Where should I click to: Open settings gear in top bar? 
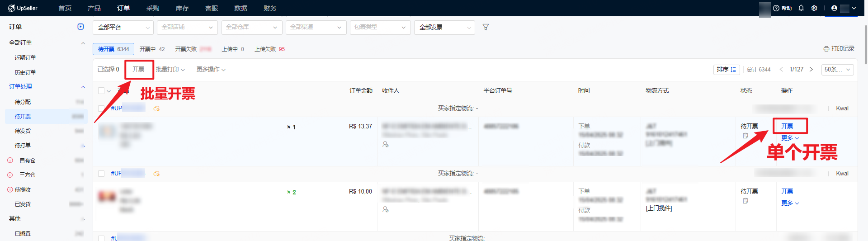click(x=814, y=8)
